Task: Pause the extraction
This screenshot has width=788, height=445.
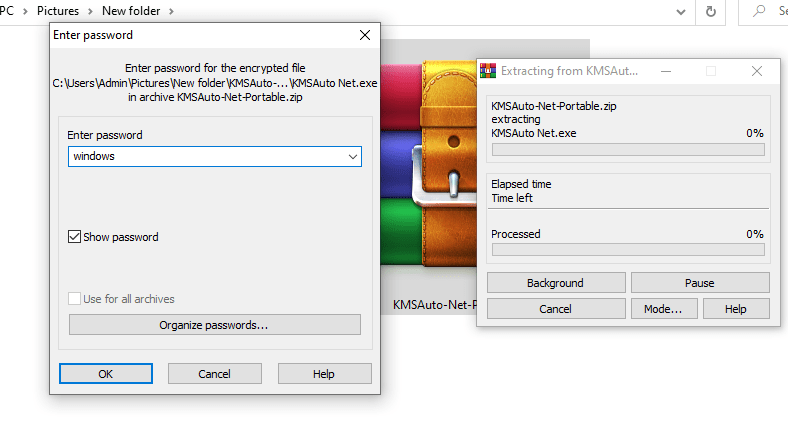Action: click(700, 283)
